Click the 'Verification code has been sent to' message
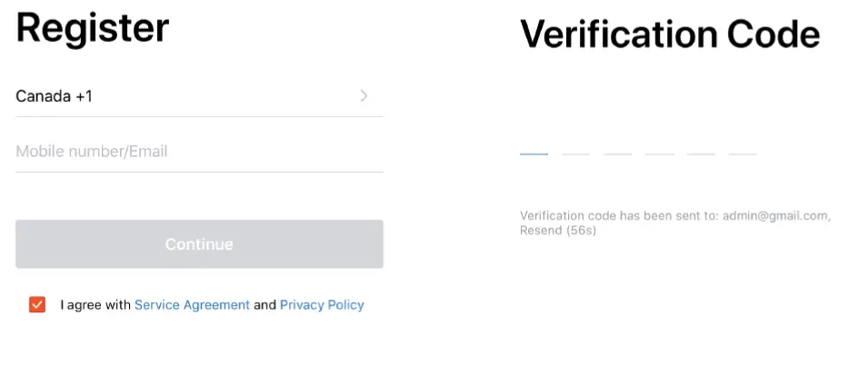 [618, 216]
